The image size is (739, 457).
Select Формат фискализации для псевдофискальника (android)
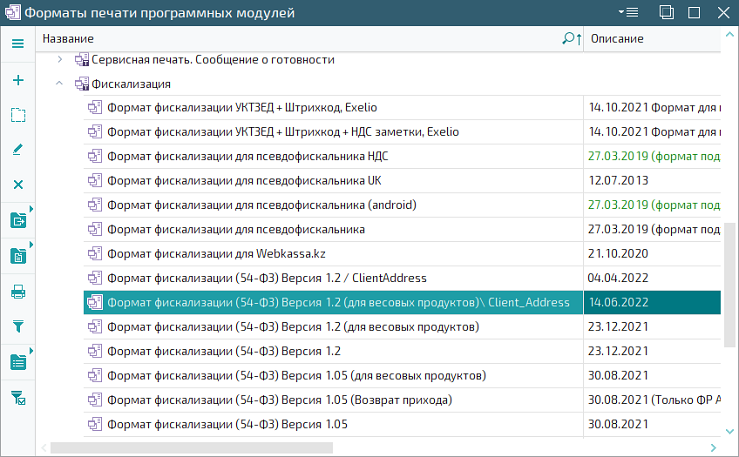click(260, 205)
